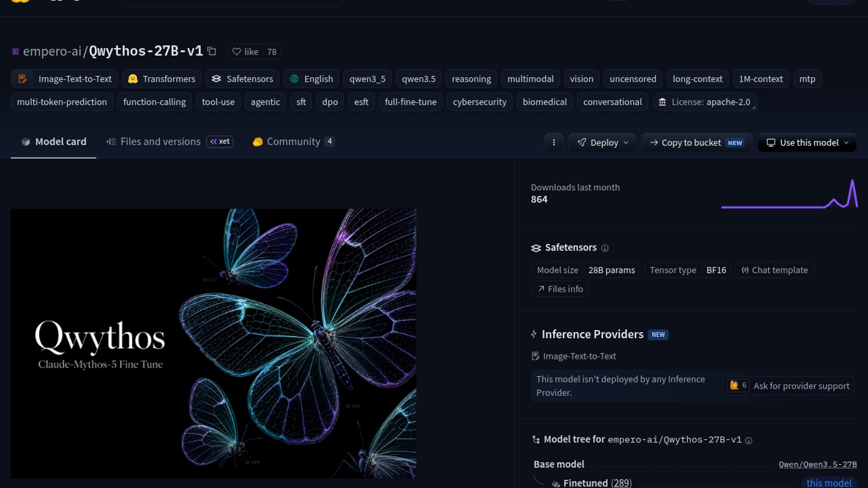Select the function-calling tag

point(155,102)
